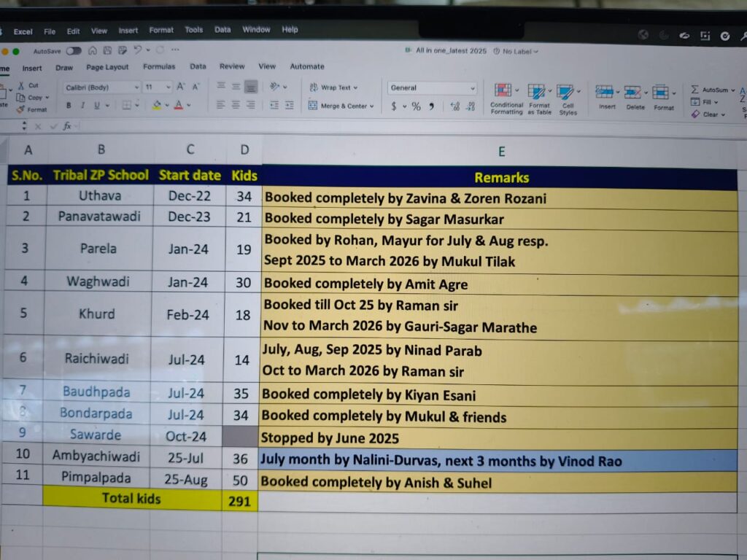Image resolution: width=747 pixels, height=560 pixels.
Task: Apply percent style with % icon
Action: 416,106
